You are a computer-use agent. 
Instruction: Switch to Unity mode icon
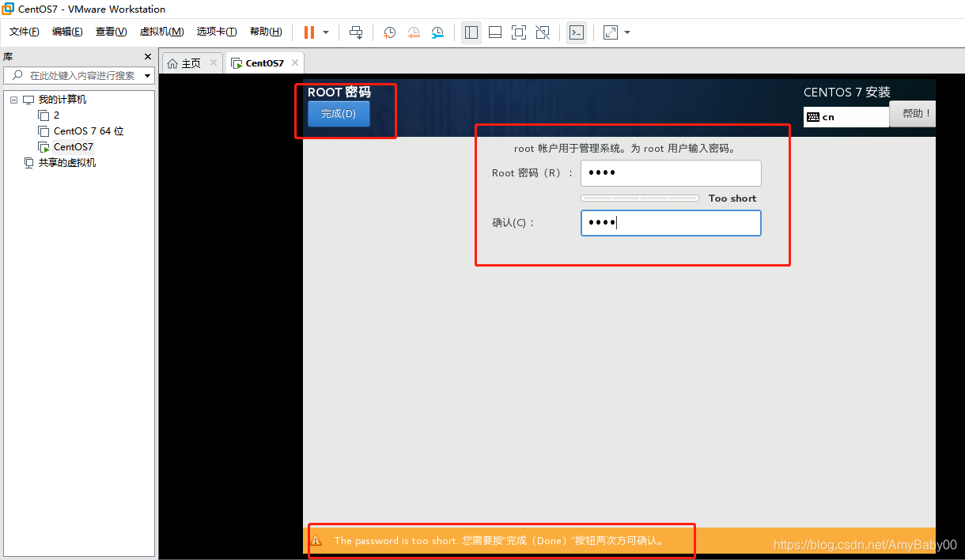click(543, 32)
